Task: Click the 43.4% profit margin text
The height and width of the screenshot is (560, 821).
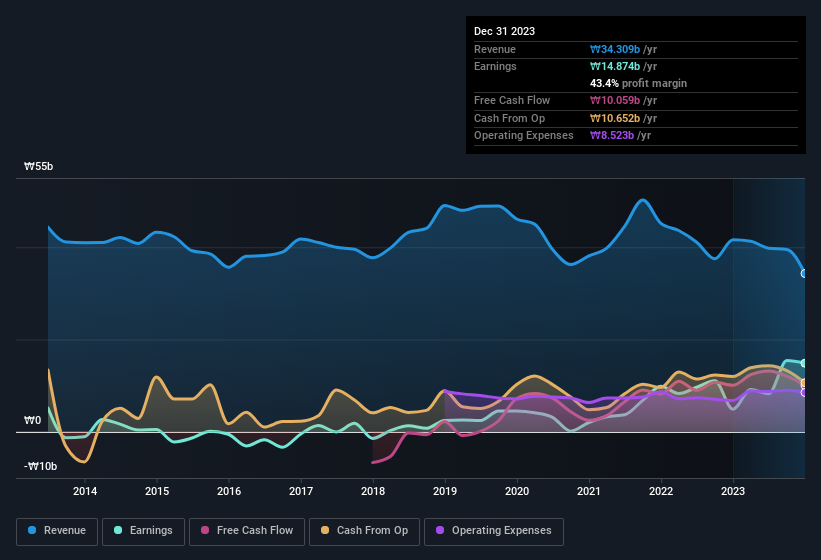Action: [x=638, y=83]
